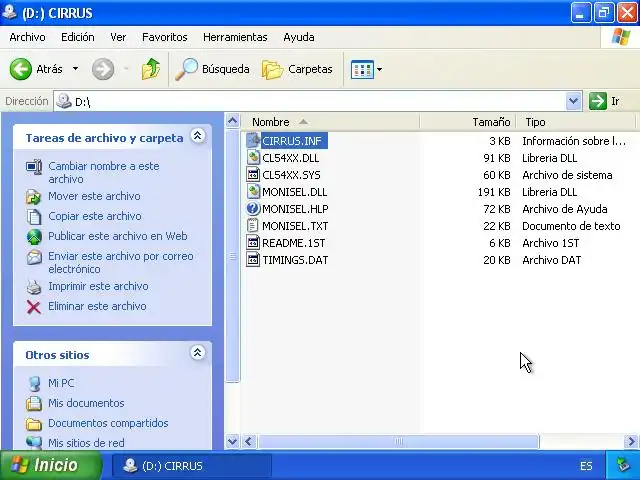Click the horizontal scrollbar right arrow
Viewport: 640px width, 480px height.
(631, 441)
